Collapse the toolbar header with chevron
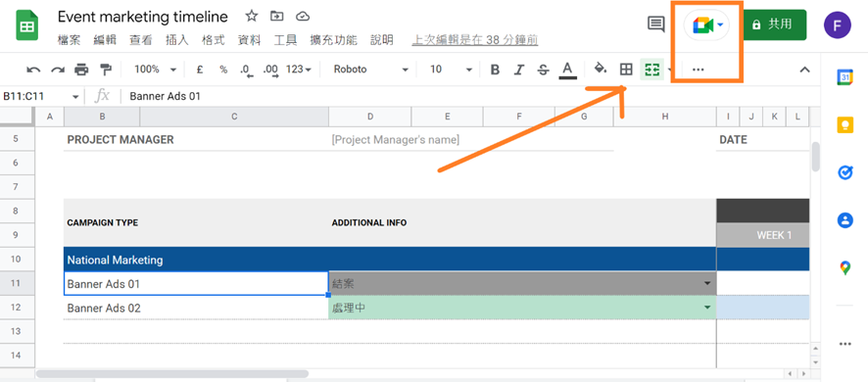Viewport: 868px width, 382px height. tap(804, 70)
